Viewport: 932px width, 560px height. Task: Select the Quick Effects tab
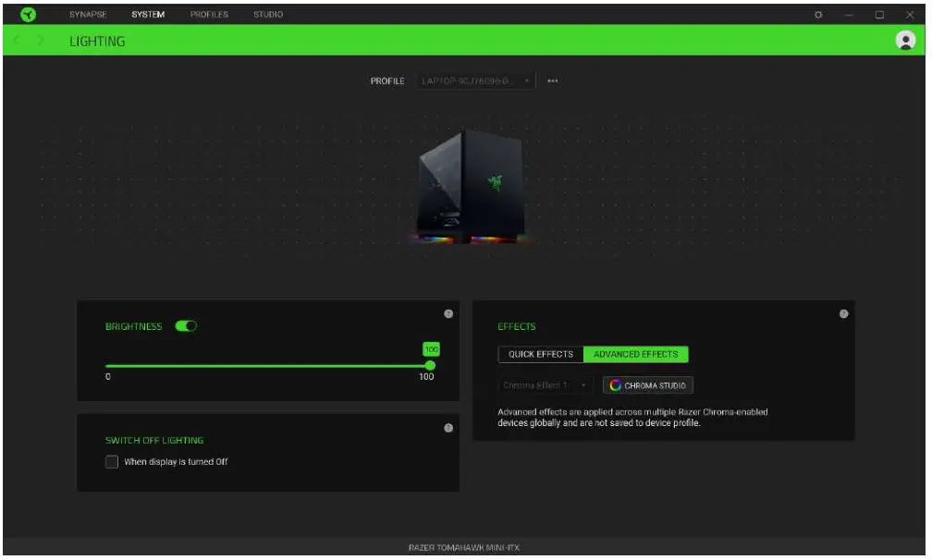click(x=541, y=355)
